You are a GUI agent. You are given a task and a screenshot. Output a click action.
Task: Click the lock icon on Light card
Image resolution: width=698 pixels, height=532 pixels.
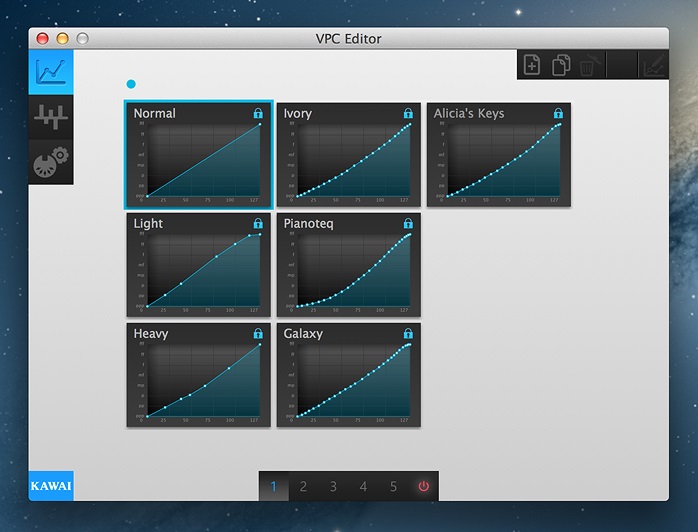coord(258,223)
